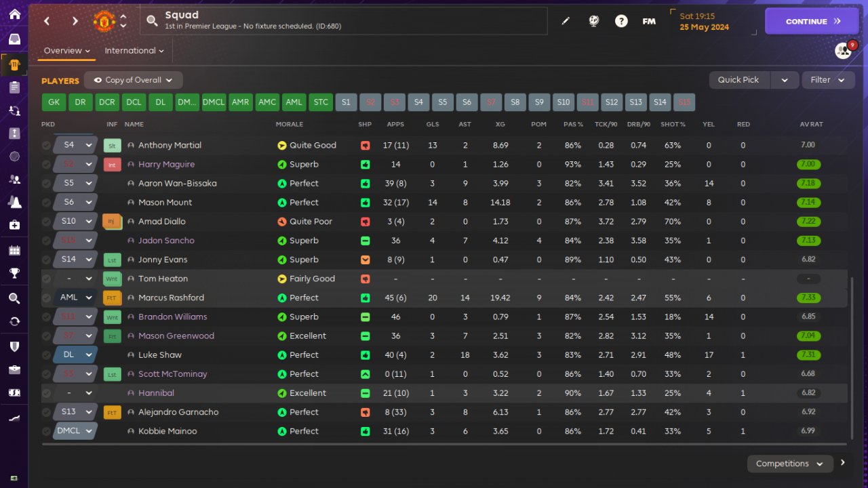Open the clipboard icon in the sidebar
Image resolution: width=868 pixels, height=488 pixels.
coord(14,87)
